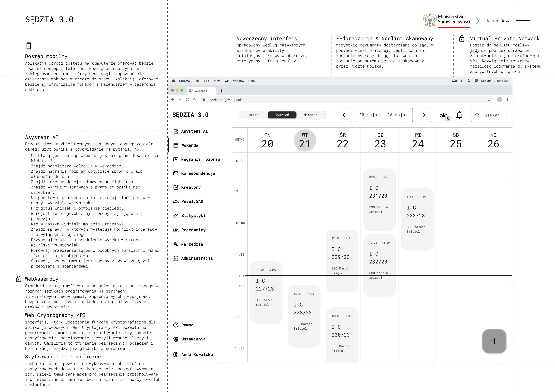Viewport: 555px width, 392px height.
Task: Expand the 20 maja – 26 maja date dropdown
Action: (x=384, y=115)
